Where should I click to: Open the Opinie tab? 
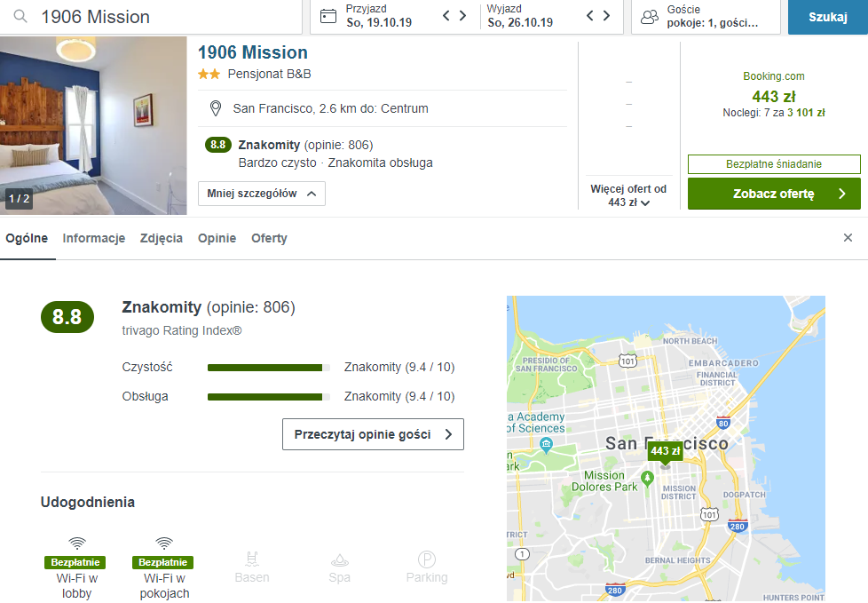(217, 238)
